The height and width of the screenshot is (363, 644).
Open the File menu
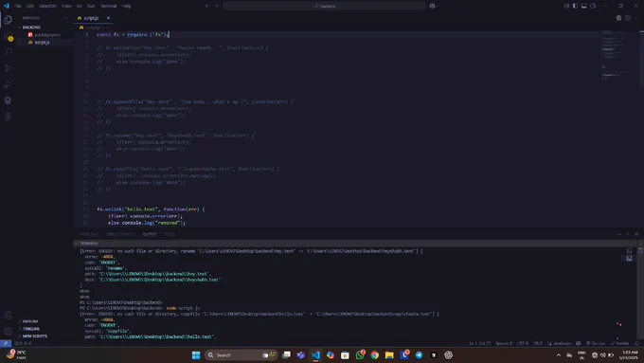pyautogui.click(x=18, y=7)
